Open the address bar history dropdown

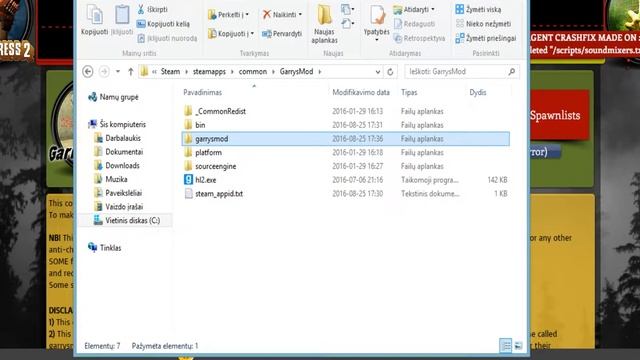378,72
